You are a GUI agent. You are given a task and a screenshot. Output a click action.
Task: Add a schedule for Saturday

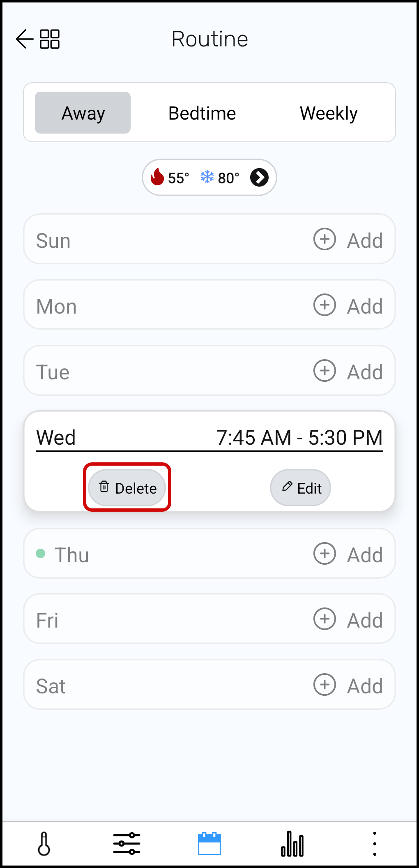tap(348, 685)
